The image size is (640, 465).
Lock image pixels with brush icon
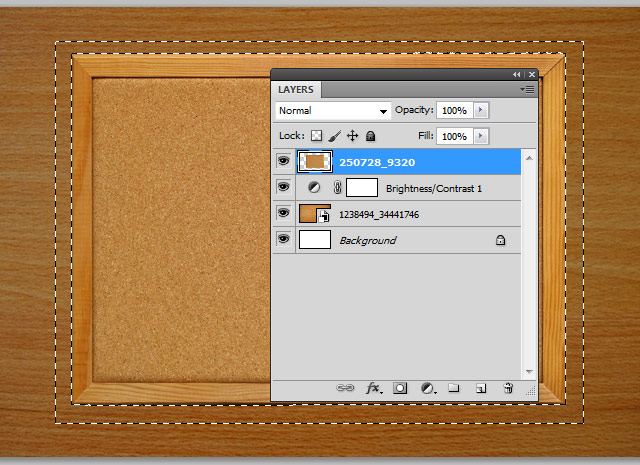click(x=335, y=135)
